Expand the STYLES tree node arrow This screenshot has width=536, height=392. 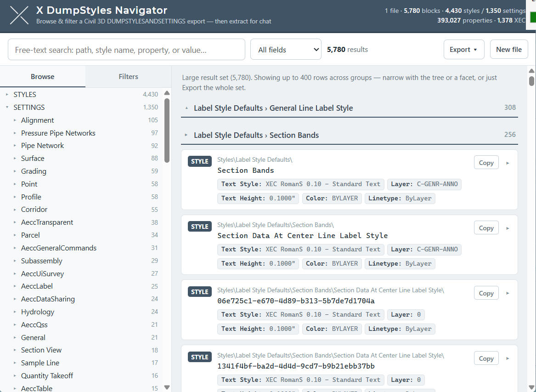7,94
